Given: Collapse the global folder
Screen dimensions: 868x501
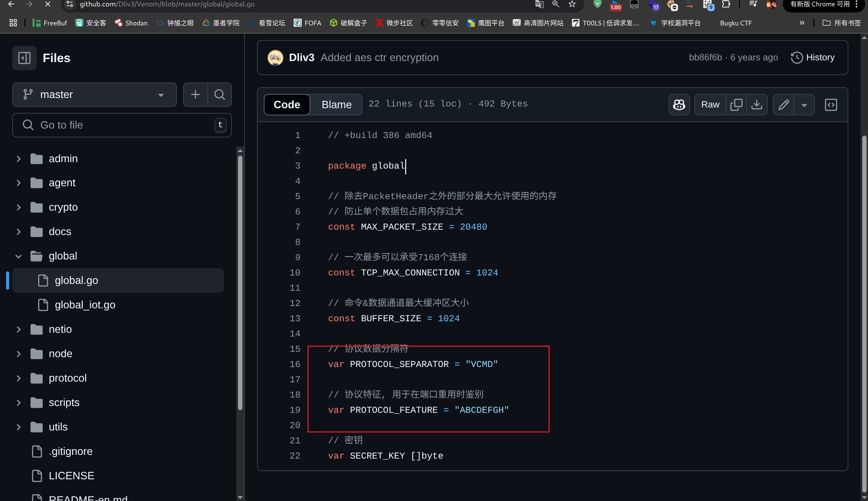Looking at the screenshot, I should (x=19, y=256).
